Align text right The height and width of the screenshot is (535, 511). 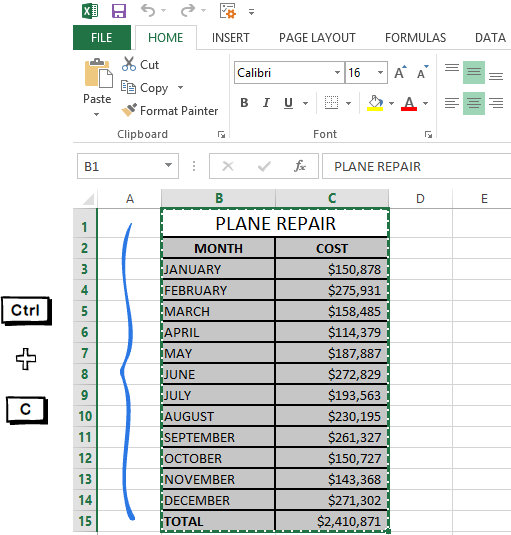coord(496,103)
